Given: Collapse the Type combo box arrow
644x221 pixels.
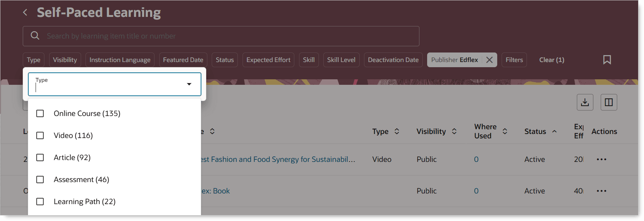Looking at the screenshot, I should [x=189, y=84].
